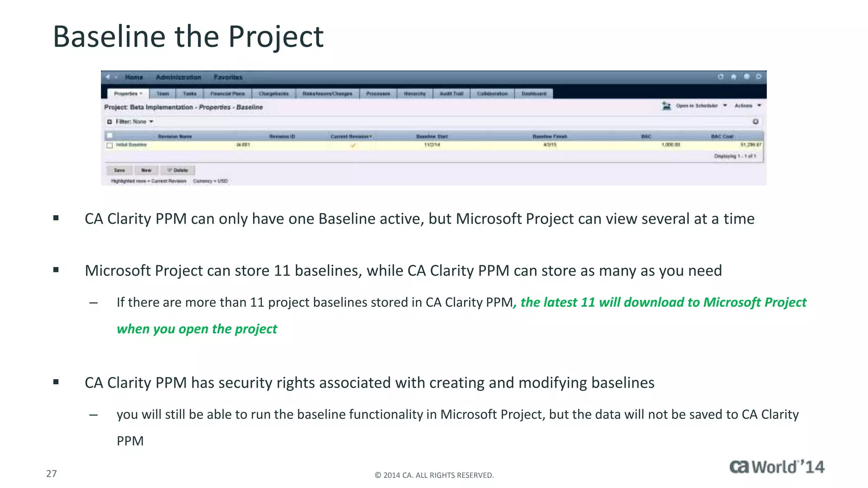Screen dimensions: 868x488
Task: Click the house icon in the top-right header
Action: 734,77
